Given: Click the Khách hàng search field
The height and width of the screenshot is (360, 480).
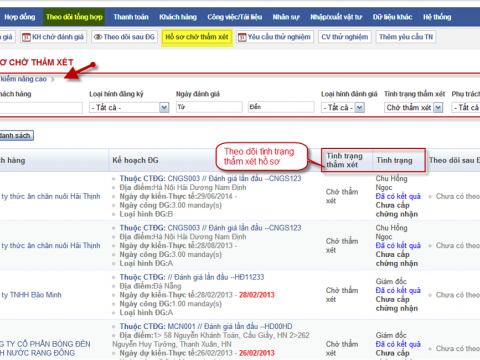Looking at the screenshot, I should tap(41, 108).
